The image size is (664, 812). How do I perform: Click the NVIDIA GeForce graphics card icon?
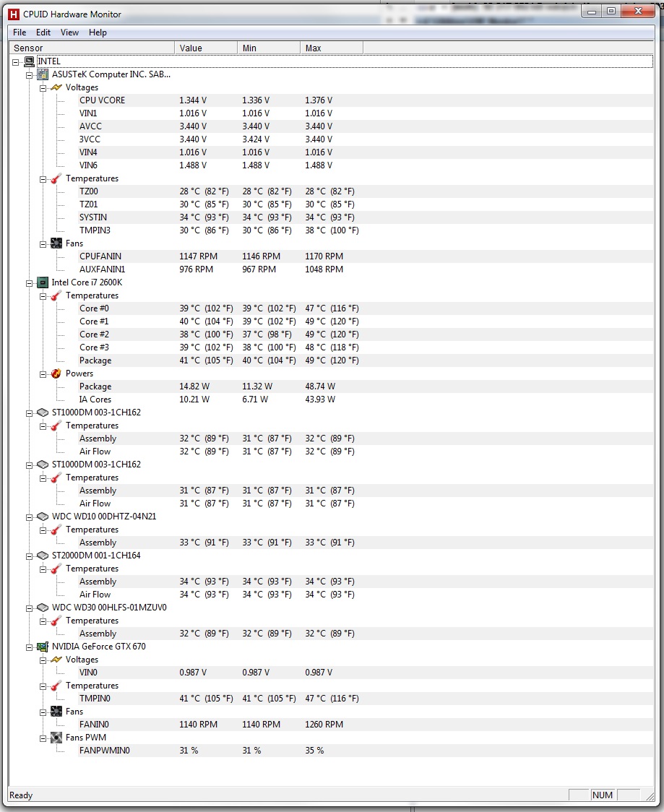coord(43,647)
